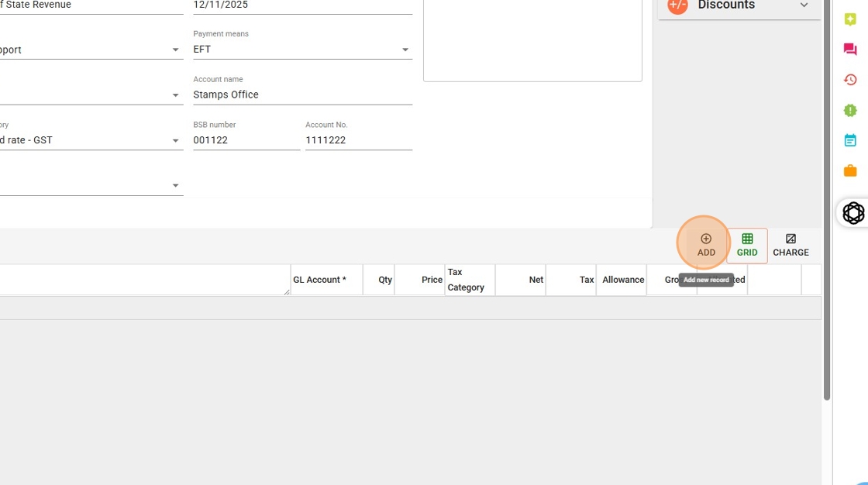This screenshot has height=485, width=868.
Task: Open the Payment means EFT dropdown
Action: 405,50
